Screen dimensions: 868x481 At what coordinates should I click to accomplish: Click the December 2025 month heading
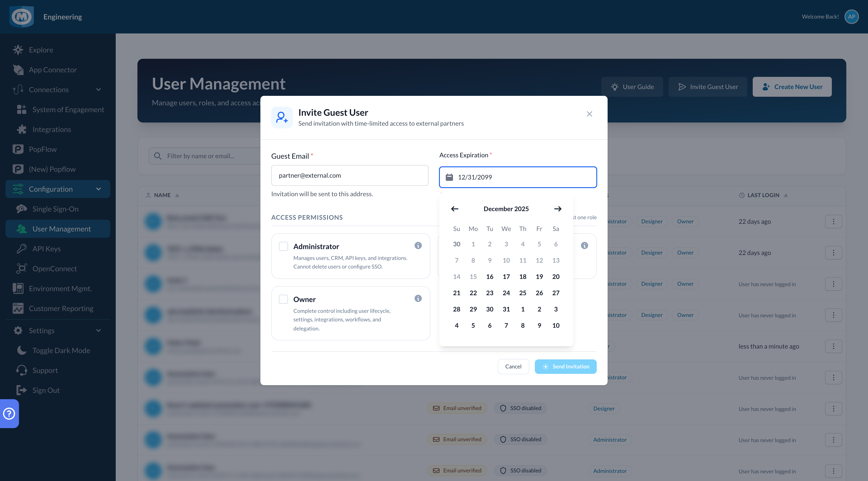pyautogui.click(x=506, y=209)
